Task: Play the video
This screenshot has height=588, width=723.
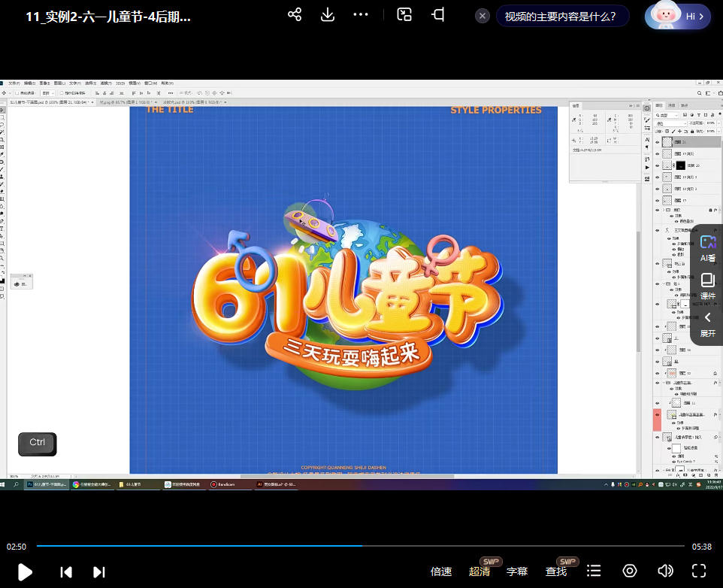Action: 25,571
